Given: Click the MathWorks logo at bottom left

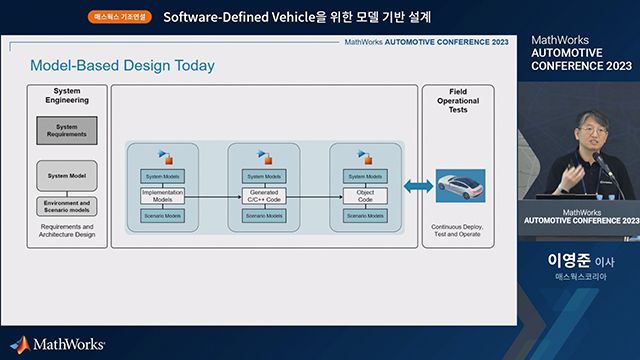Looking at the screenshot, I should [x=58, y=345].
